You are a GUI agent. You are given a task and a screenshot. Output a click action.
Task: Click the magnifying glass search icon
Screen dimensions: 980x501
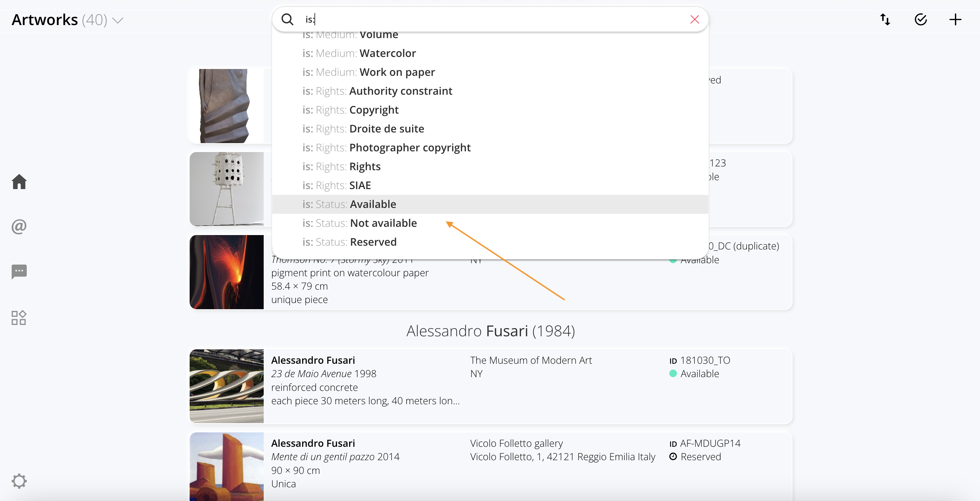288,20
